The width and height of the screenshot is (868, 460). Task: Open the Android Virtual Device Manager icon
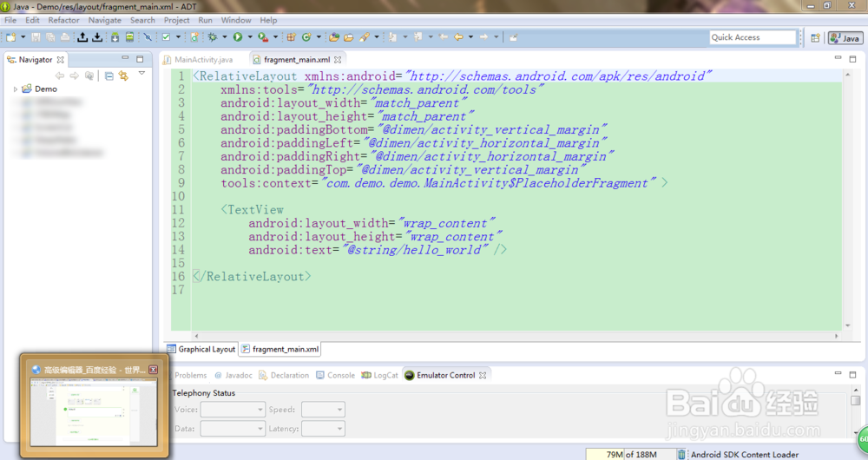tap(129, 37)
